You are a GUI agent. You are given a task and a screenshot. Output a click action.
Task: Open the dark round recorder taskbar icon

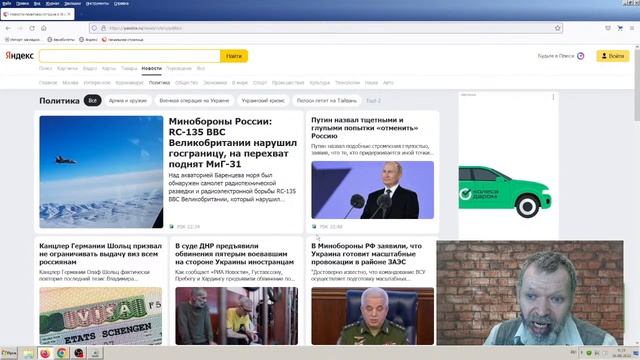coord(79,353)
